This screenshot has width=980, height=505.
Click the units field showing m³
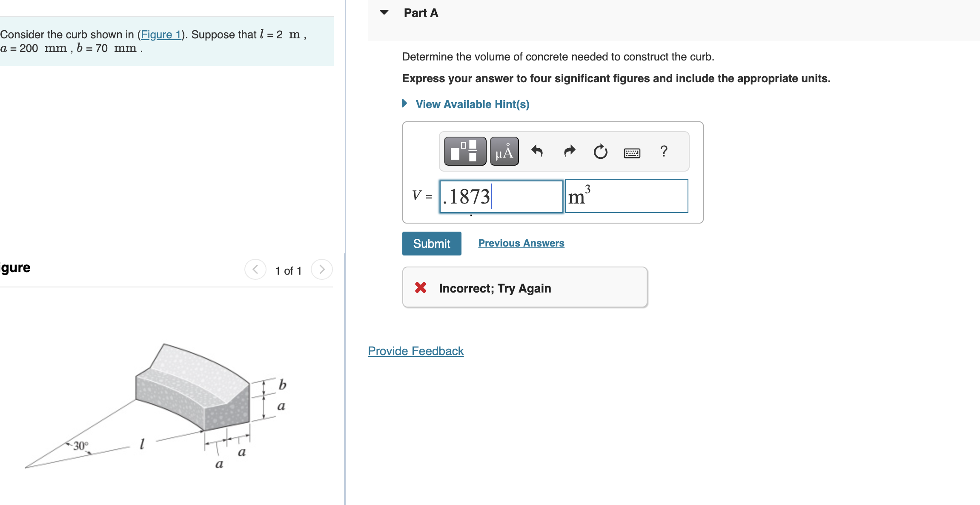(627, 196)
